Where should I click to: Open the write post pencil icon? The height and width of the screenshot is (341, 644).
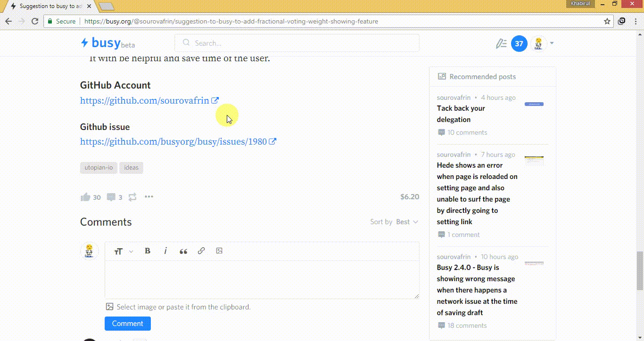point(501,44)
